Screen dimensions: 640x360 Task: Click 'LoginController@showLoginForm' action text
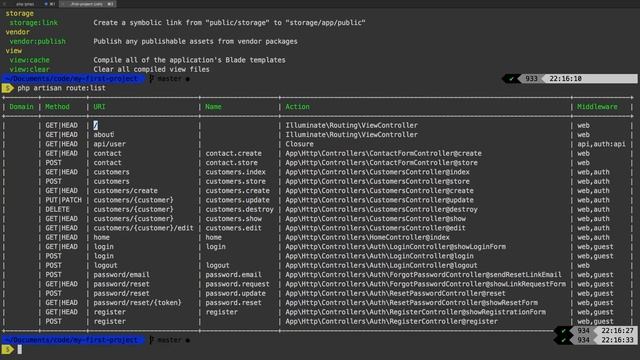(447, 247)
